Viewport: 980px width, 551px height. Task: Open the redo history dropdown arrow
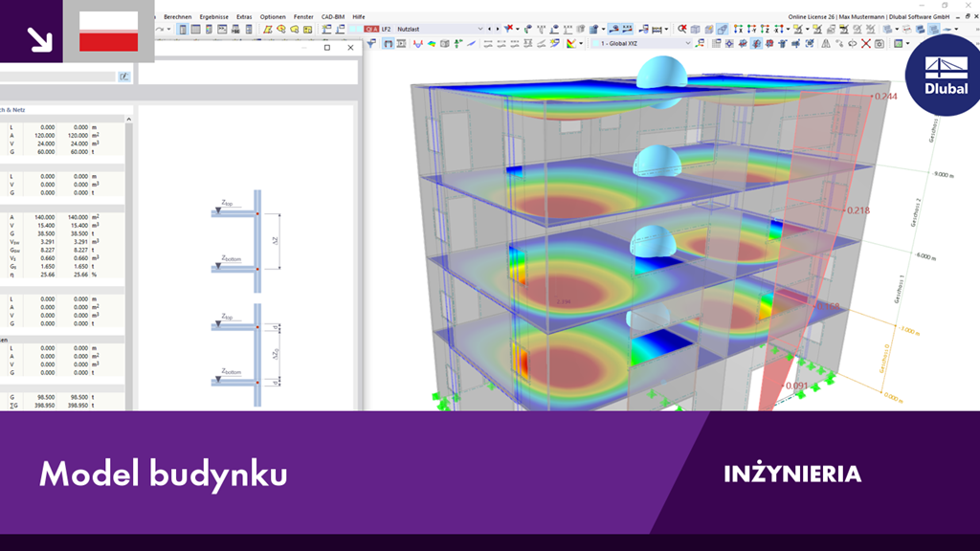pos(168,29)
